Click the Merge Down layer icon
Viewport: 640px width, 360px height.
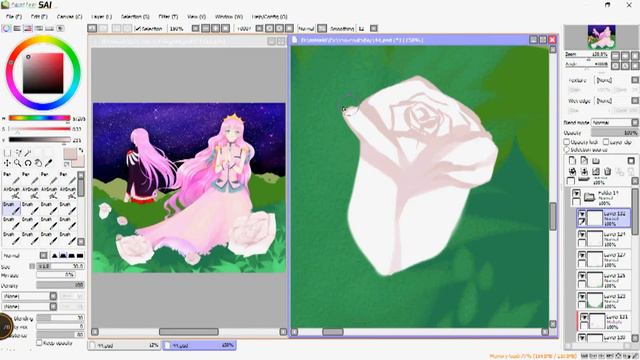[x=584, y=171]
